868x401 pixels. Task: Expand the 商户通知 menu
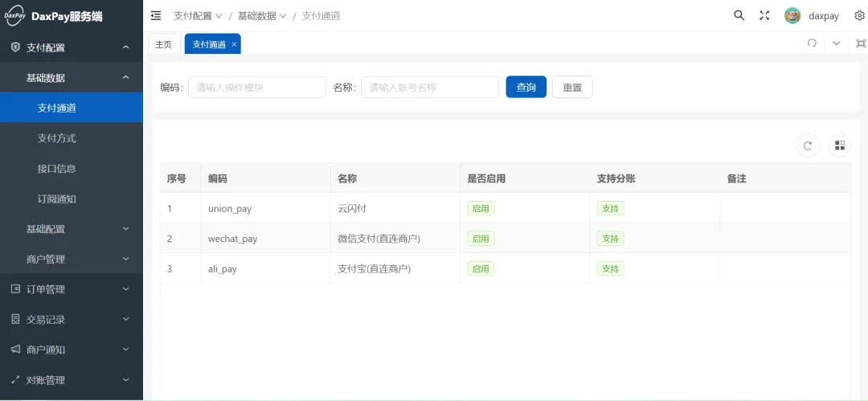(125, 350)
